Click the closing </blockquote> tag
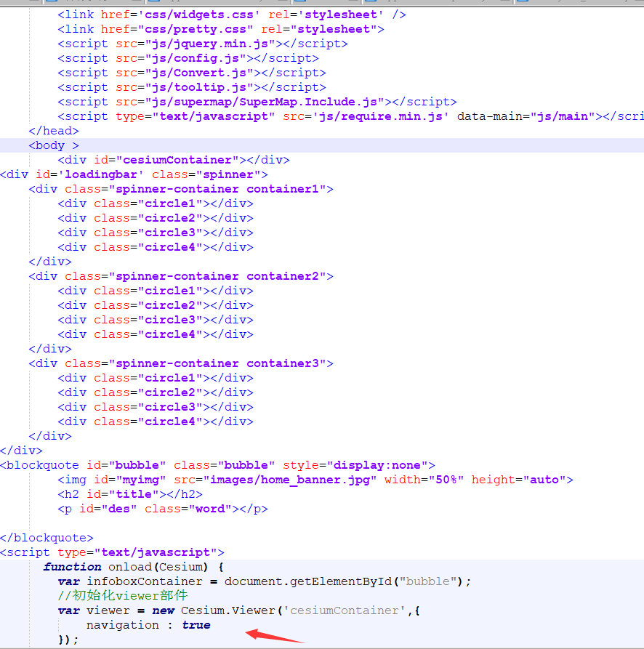 (47, 538)
